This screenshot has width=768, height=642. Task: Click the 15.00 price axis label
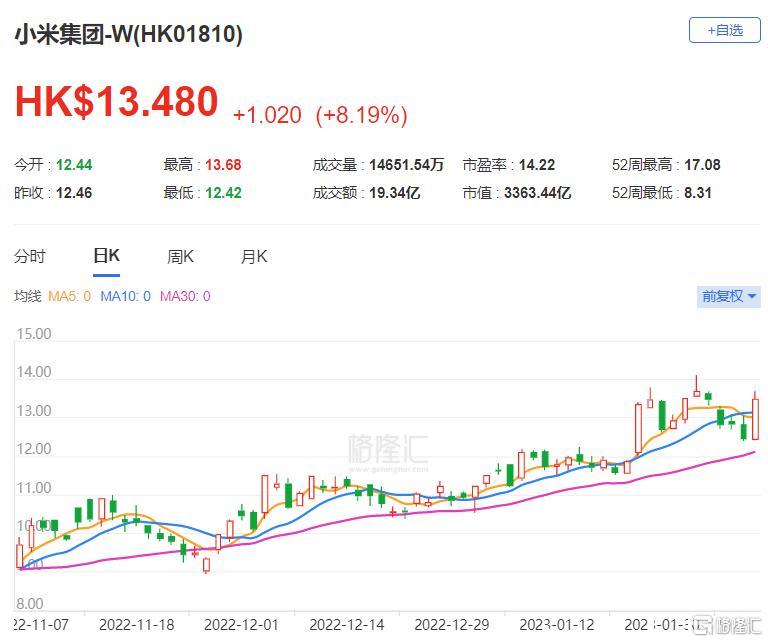[34, 334]
